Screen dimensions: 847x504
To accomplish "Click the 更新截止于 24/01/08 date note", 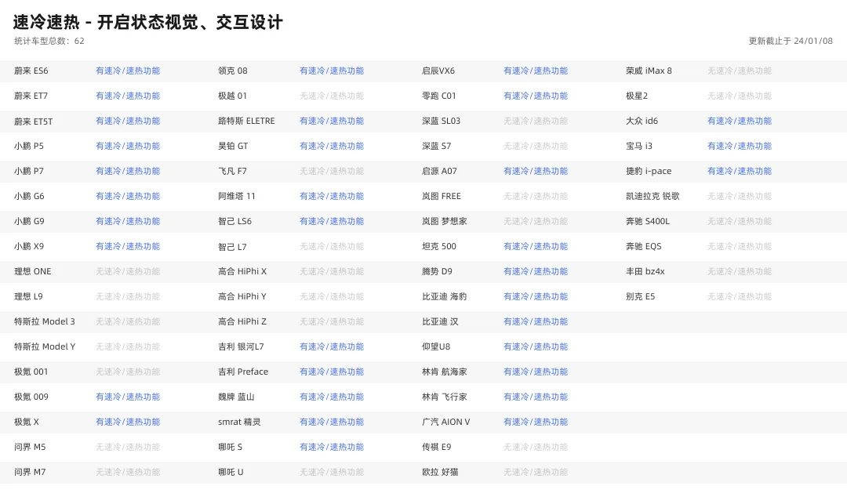I will (791, 41).
